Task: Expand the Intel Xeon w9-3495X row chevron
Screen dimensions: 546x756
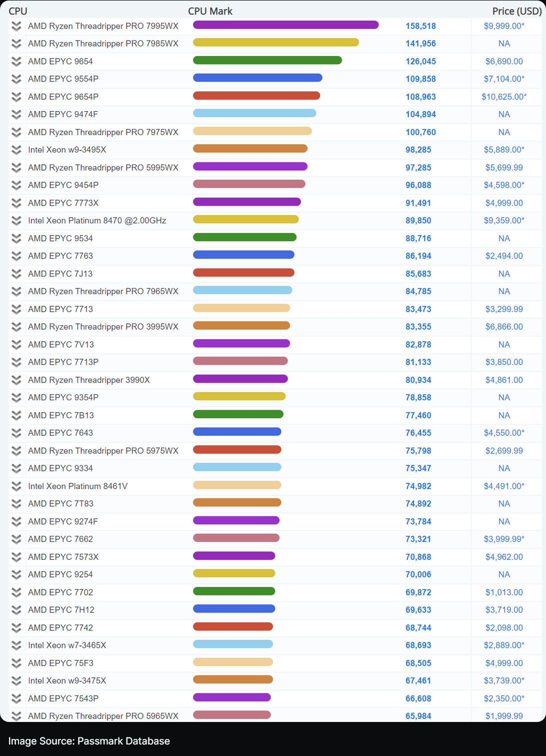Action: tap(16, 150)
